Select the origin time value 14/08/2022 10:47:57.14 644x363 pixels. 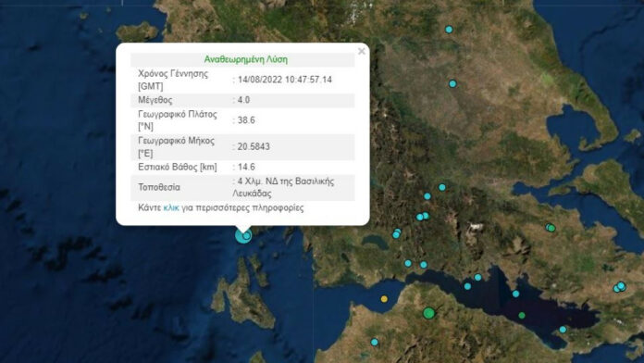(285, 80)
